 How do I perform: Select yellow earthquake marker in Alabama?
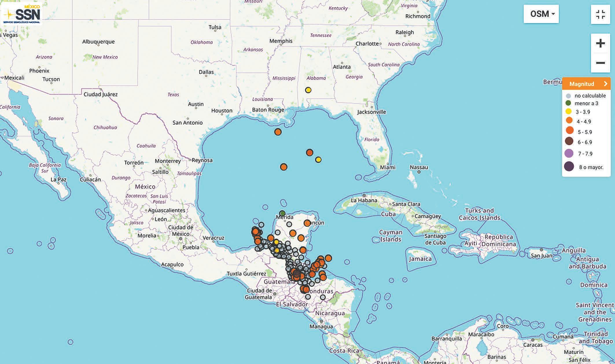308,90
